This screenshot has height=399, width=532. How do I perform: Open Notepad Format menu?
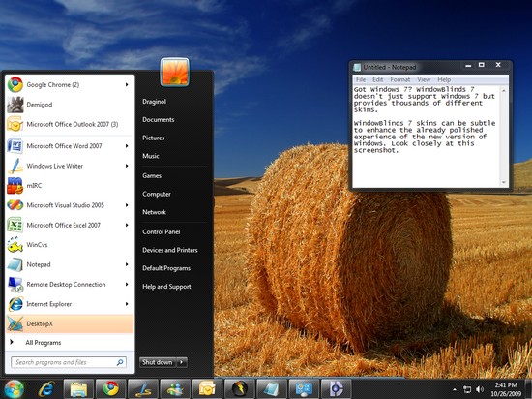point(400,79)
